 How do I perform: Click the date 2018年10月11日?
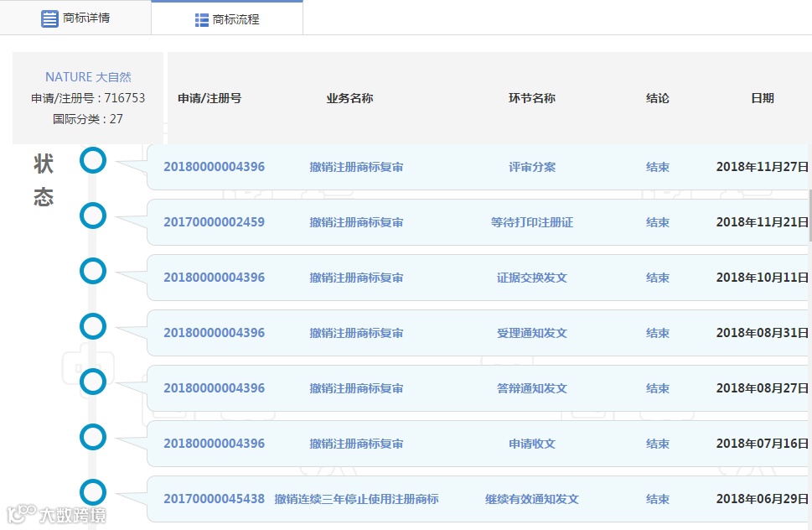click(763, 278)
